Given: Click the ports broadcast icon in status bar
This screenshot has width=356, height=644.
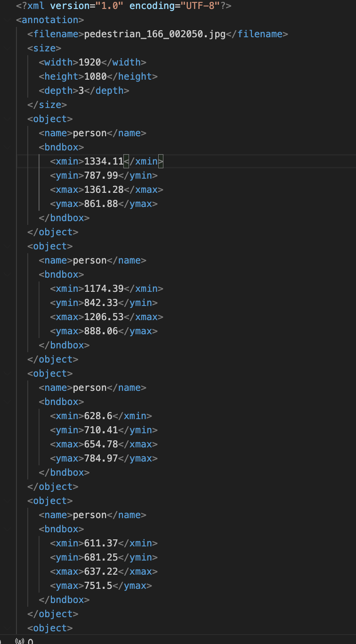Looking at the screenshot, I should [x=20, y=641].
